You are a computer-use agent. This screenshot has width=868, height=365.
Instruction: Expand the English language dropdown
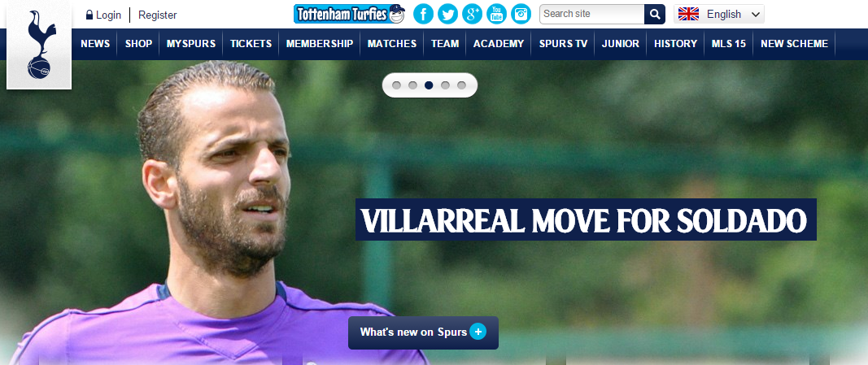(x=719, y=15)
